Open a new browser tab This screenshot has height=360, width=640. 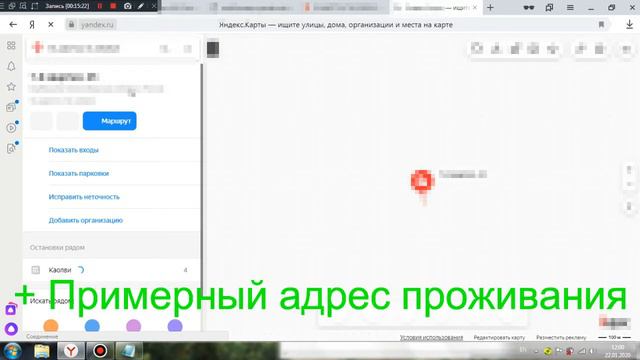pos(490,7)
